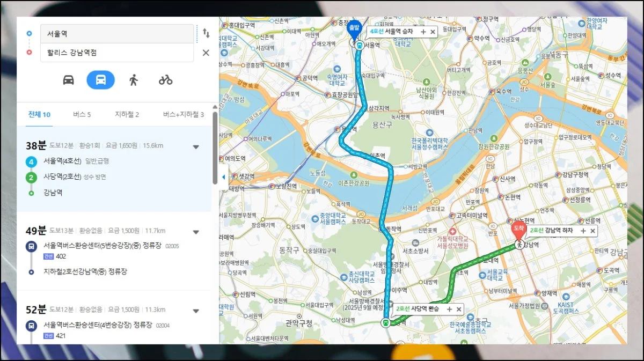The image size is (644, 361).
Task: Click the blue 출발 start marker
Action: pos(354,29)
